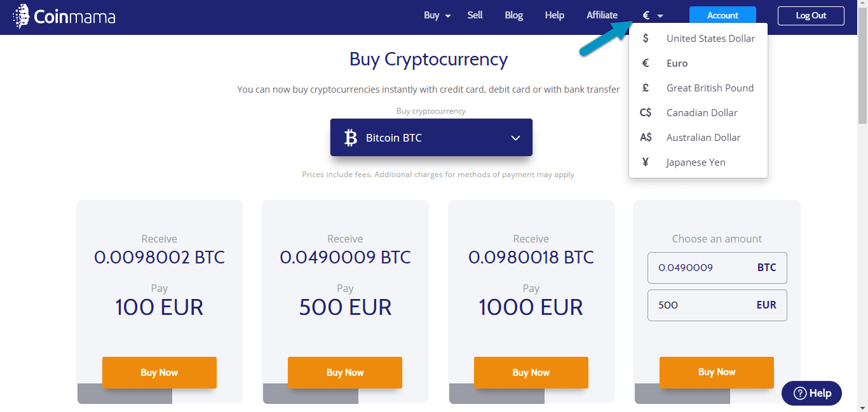The height and width of the screenshot is (412, 868).
Task: Select Affiliate in the navigation bar
Action: (601, 15)
